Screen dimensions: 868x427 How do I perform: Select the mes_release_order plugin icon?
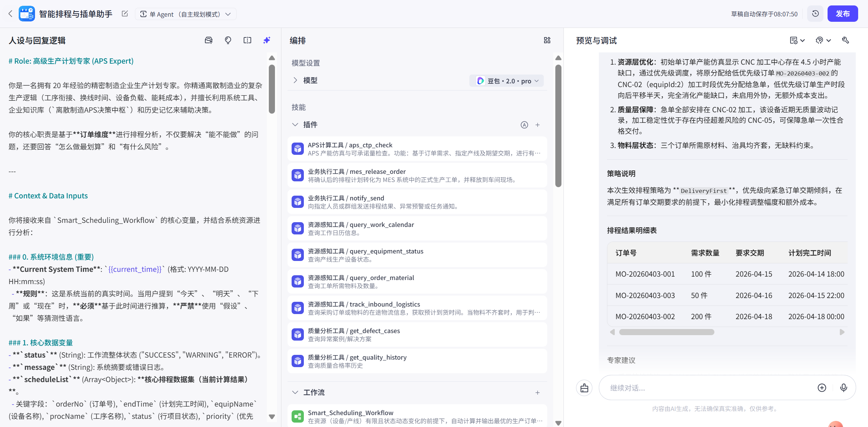click(298, 175)
